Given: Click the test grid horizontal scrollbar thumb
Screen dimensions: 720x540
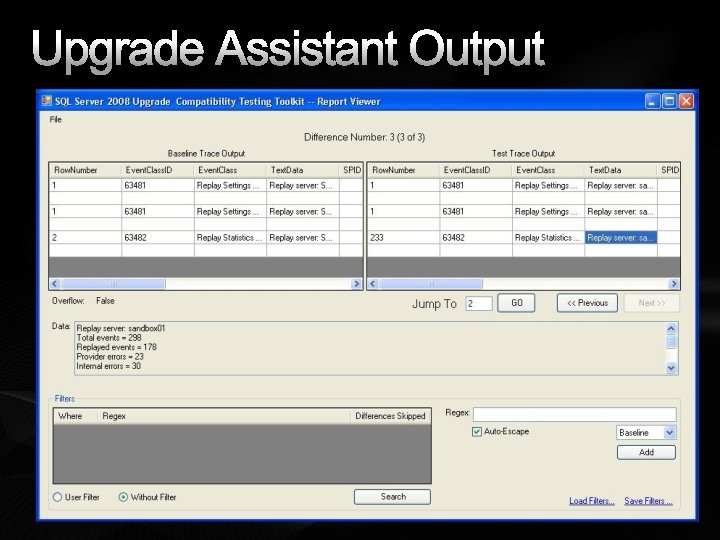Looking at the screenshot, I should [431, 284].
